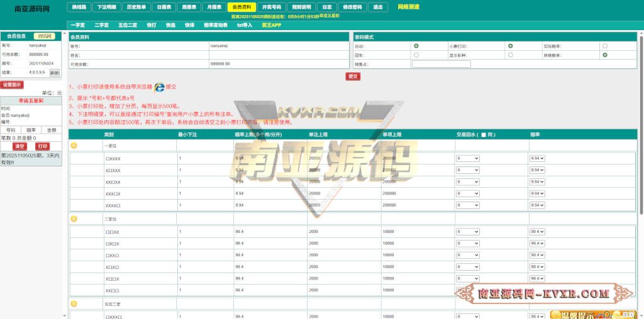Click the Internet Explorer browser icon
Screen dimensions: 644x319
tap(159, 87)
